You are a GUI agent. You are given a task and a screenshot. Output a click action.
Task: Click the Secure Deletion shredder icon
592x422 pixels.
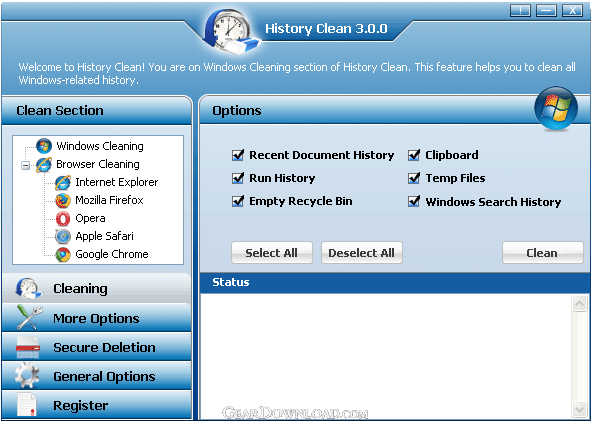pos(28,347)
